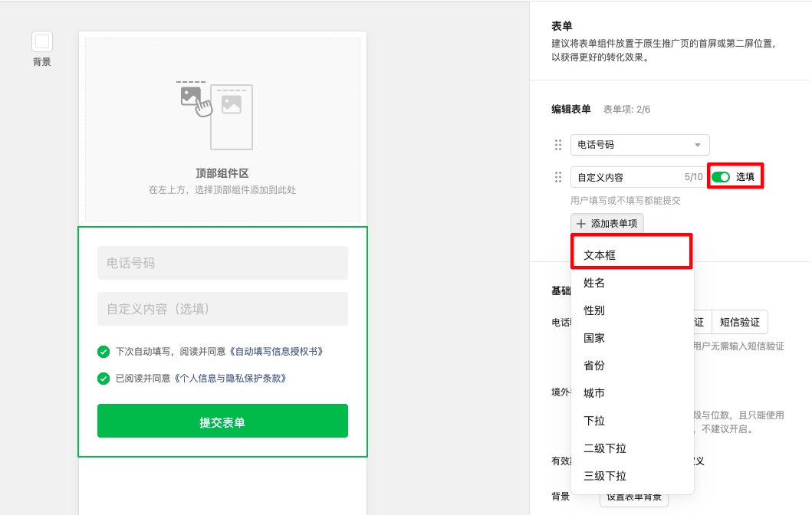
Task: Select 下拉 from the form item menu
Action: (594, 421)
